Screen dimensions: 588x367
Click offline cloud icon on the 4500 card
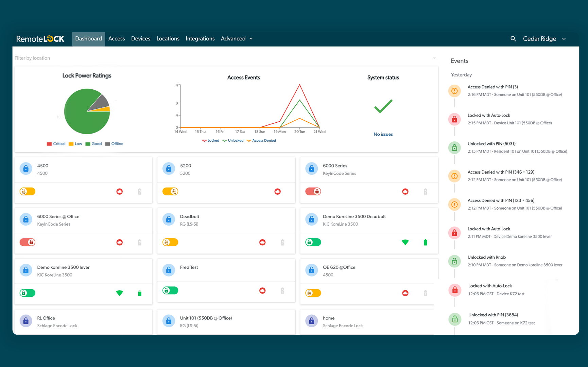tap(120, 192)
